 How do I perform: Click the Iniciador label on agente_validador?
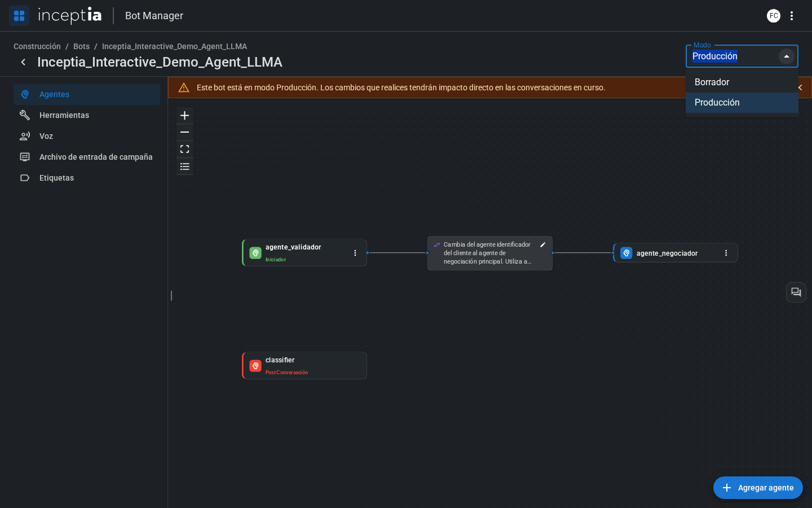[276, 260]
